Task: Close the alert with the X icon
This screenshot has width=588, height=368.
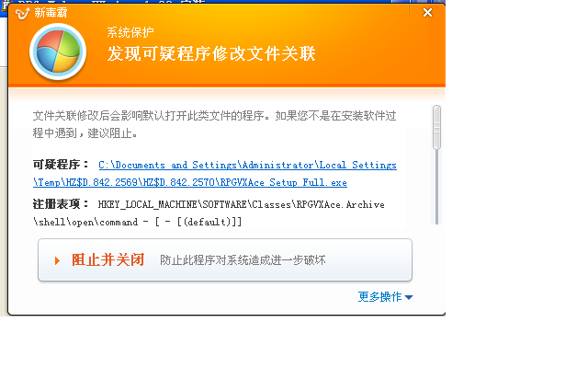Action: click(x=427, y=13)
